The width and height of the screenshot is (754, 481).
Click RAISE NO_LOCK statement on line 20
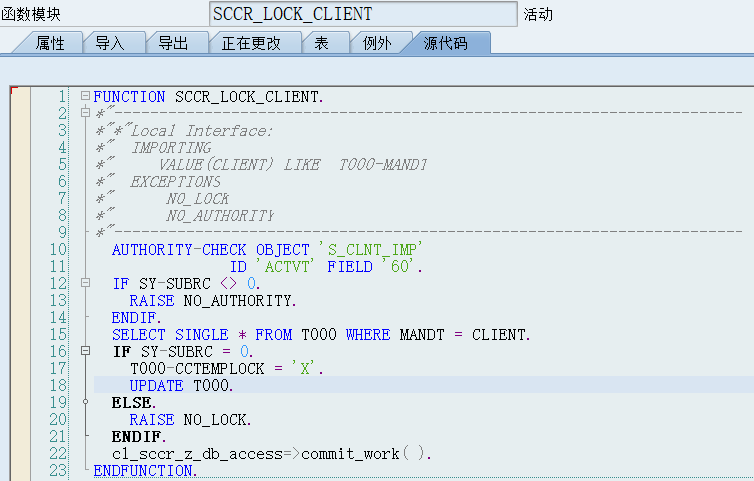(190, 419)
